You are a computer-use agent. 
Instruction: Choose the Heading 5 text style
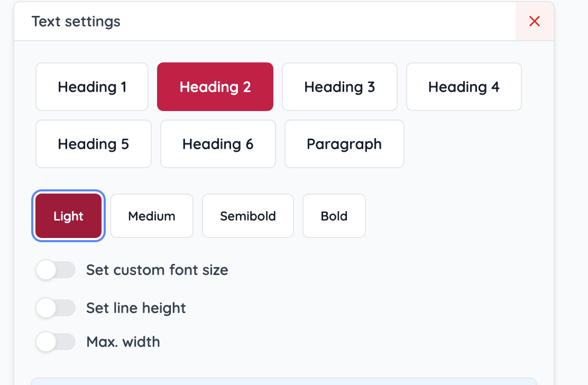pyautogui.click(x=93, y=144)
